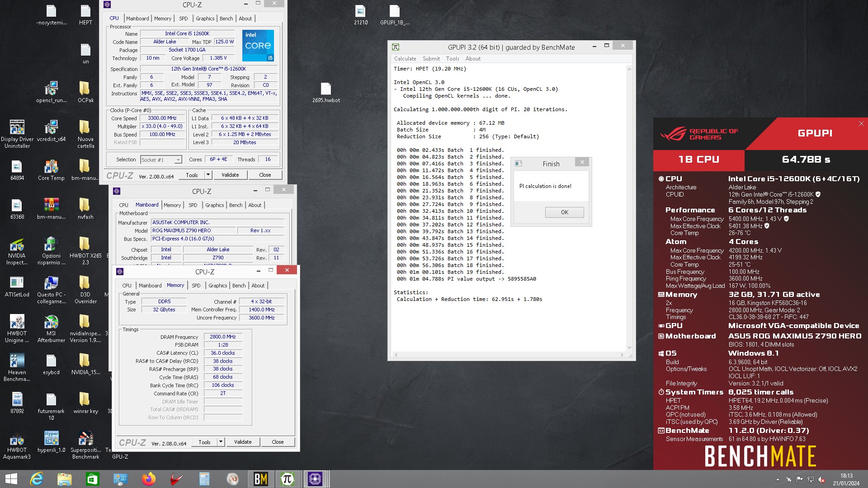Open the D3D Overrider folder
868x488 pixels.
pyautogui.click(x=85, y=290)
